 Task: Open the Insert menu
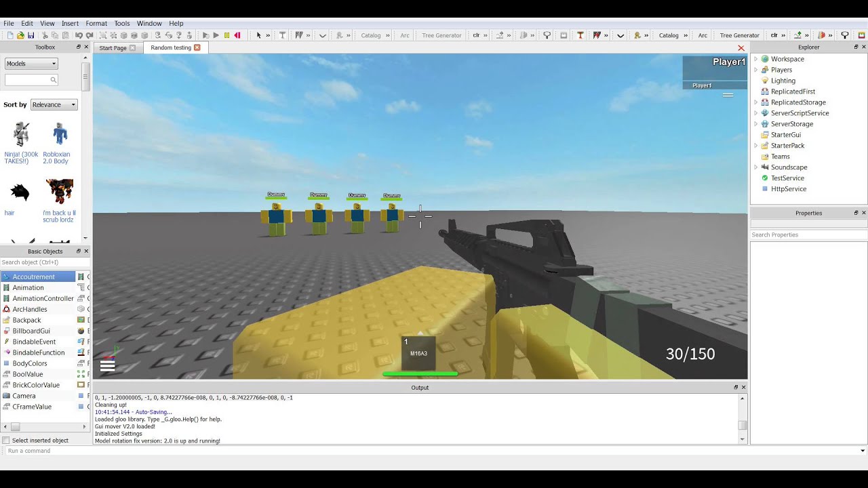pos(71,23)
